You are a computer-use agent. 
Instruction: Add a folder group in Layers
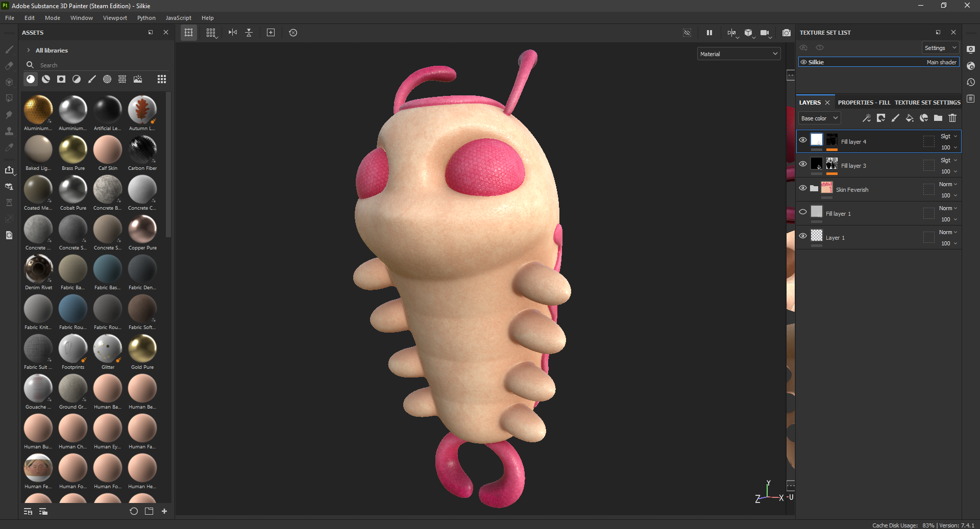[938, 118]
